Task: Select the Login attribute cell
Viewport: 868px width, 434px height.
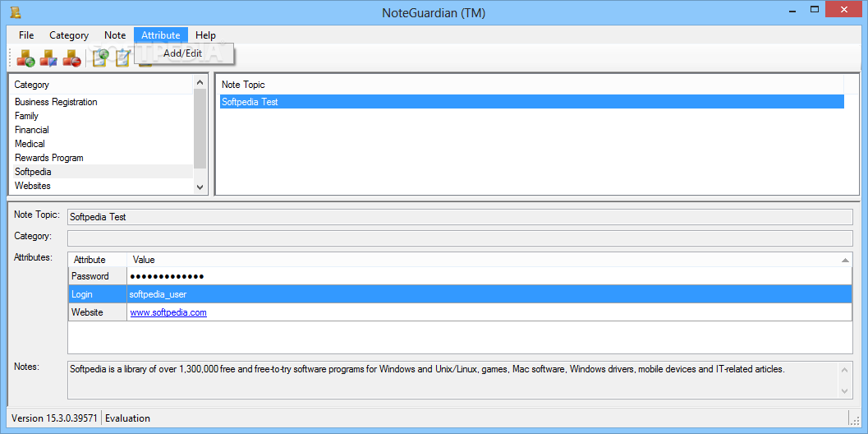Action: [x=98, y=294]
